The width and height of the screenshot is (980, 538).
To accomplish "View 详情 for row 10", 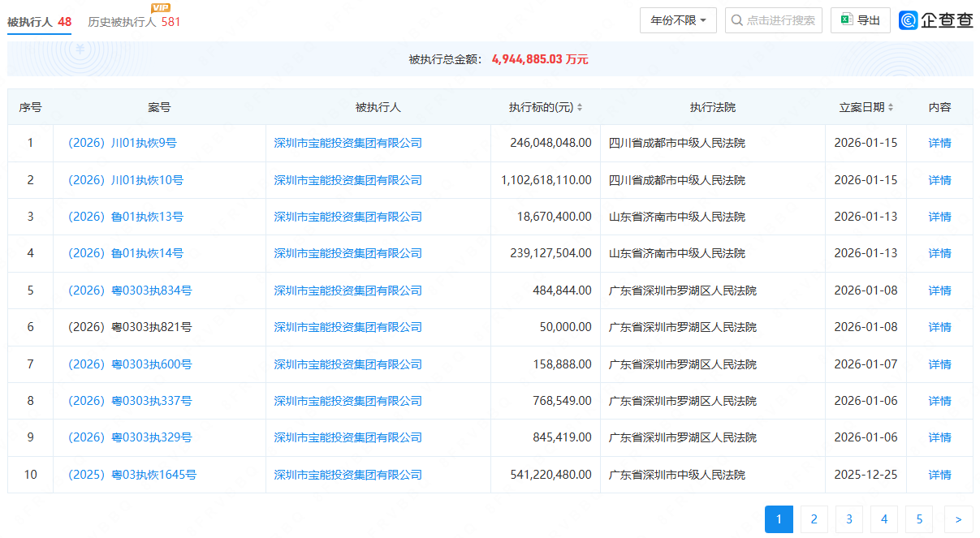I will point(939,475).
